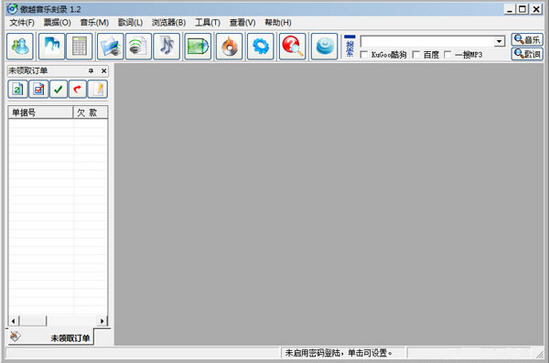Click the purple music notes toolbar icon
Viewport: 549px width, 363px height.
[x=167, y=46]
